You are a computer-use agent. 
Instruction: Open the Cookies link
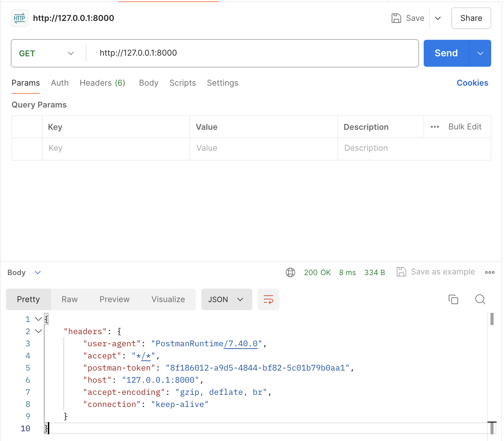(472, 83)
